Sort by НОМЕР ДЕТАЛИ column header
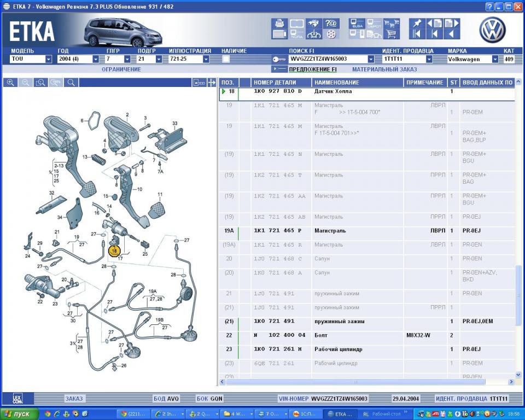Screen dimensions: 525x420 pos(281,83)
